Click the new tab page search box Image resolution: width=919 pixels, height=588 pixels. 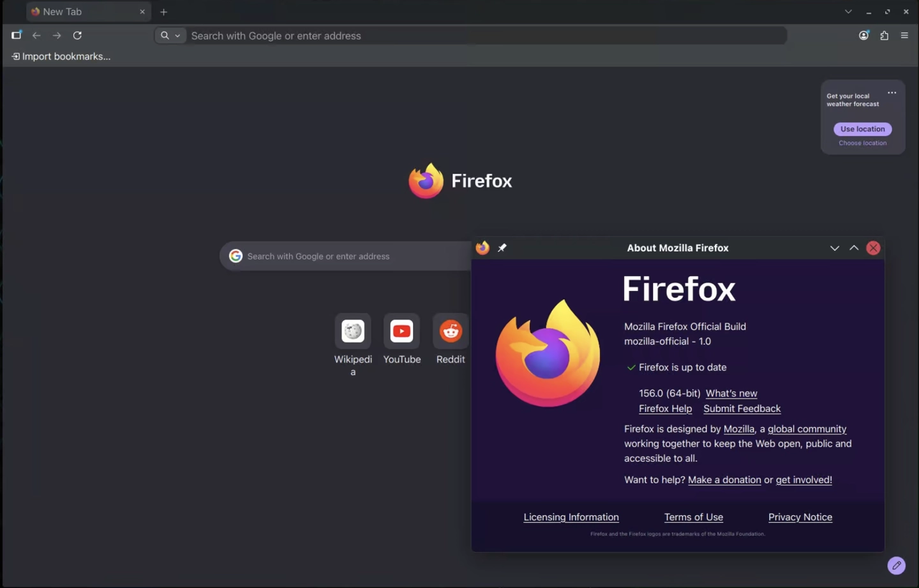[345, 256]
